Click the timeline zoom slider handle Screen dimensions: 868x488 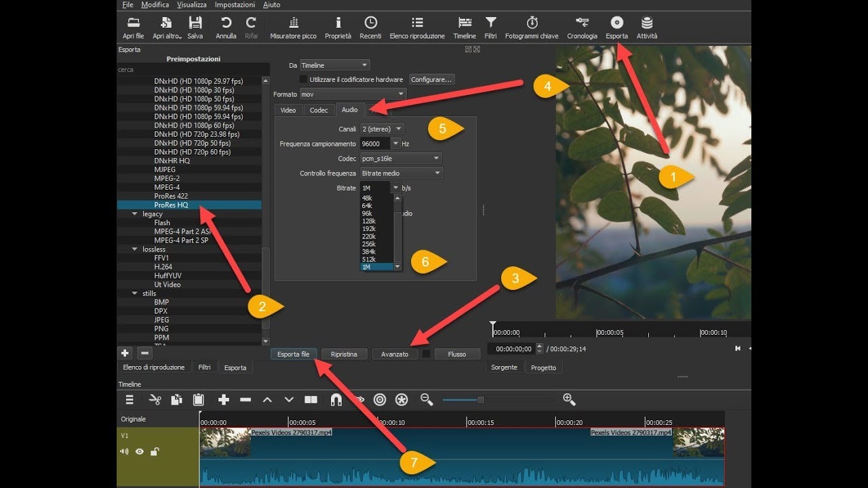(480, 400)
